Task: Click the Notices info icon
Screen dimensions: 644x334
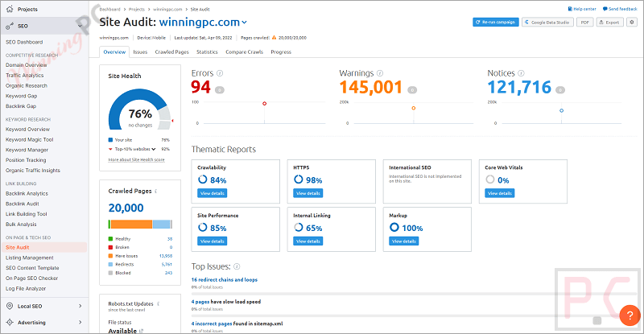Action: coord(521,73)
